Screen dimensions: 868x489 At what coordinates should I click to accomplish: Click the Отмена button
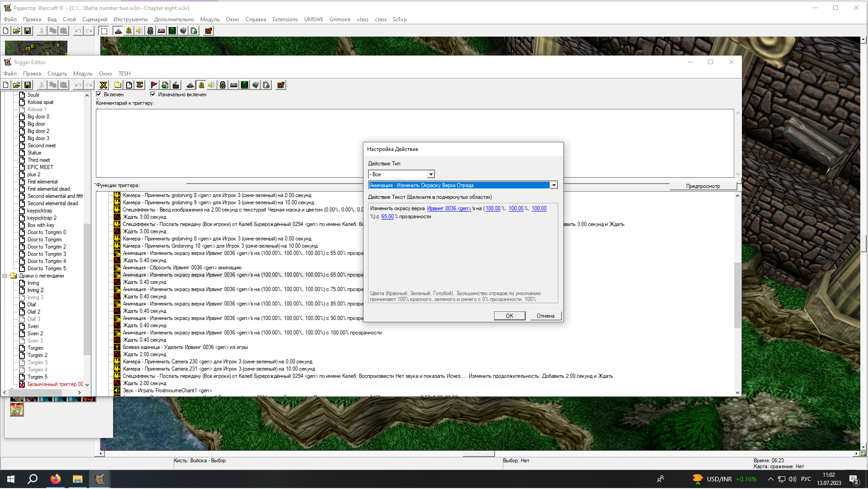coord(545,316)
